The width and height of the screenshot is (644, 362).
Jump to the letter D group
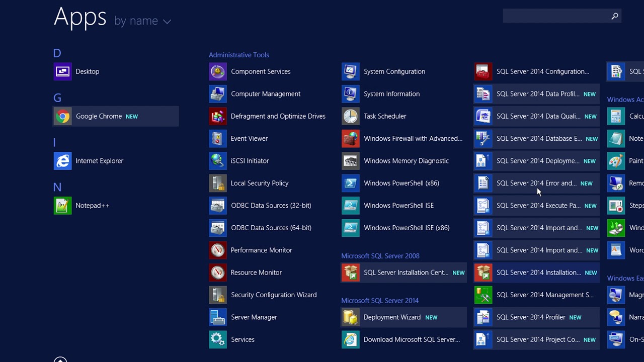click(57, 53)
